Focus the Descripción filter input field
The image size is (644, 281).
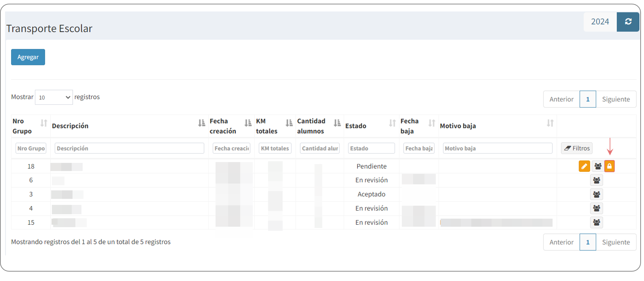click(x=129, y=148)
